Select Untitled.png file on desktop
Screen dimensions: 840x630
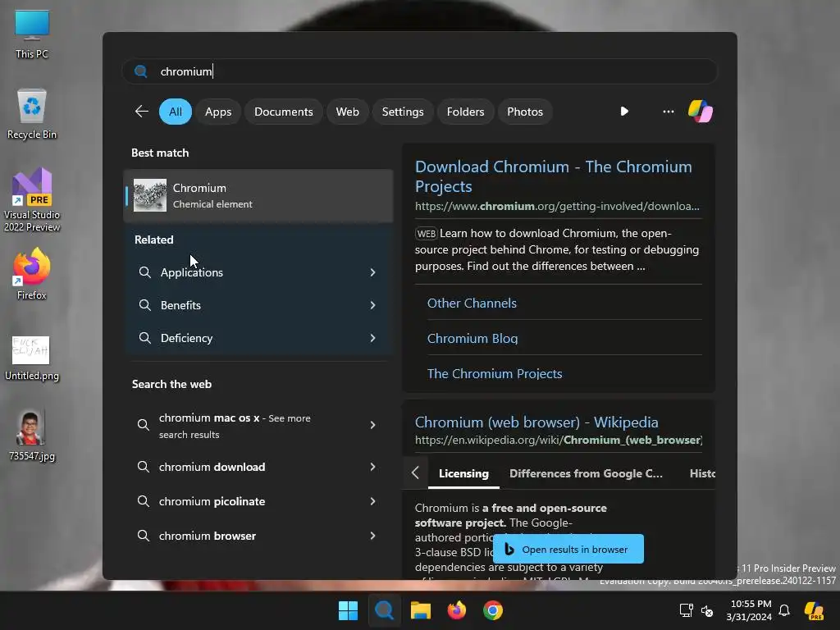[32, 358]
